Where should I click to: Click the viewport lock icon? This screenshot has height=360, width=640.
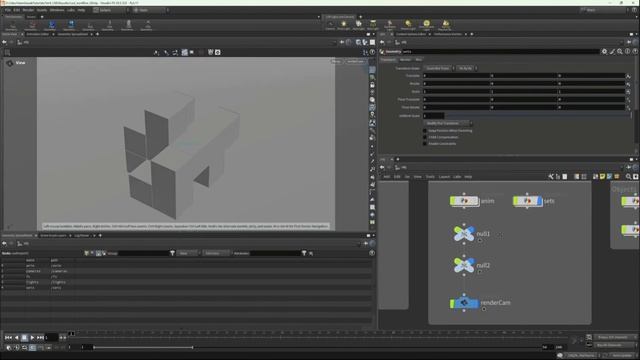point(372,85)
